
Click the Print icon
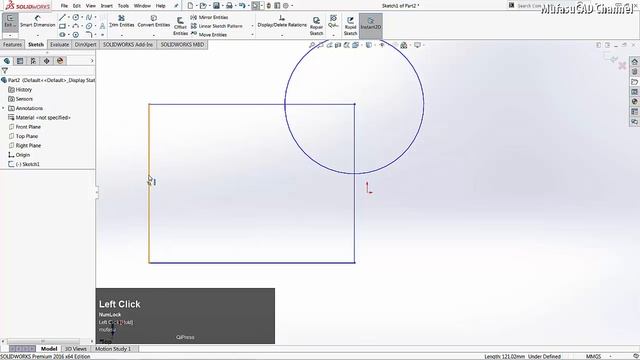(229, 6)
